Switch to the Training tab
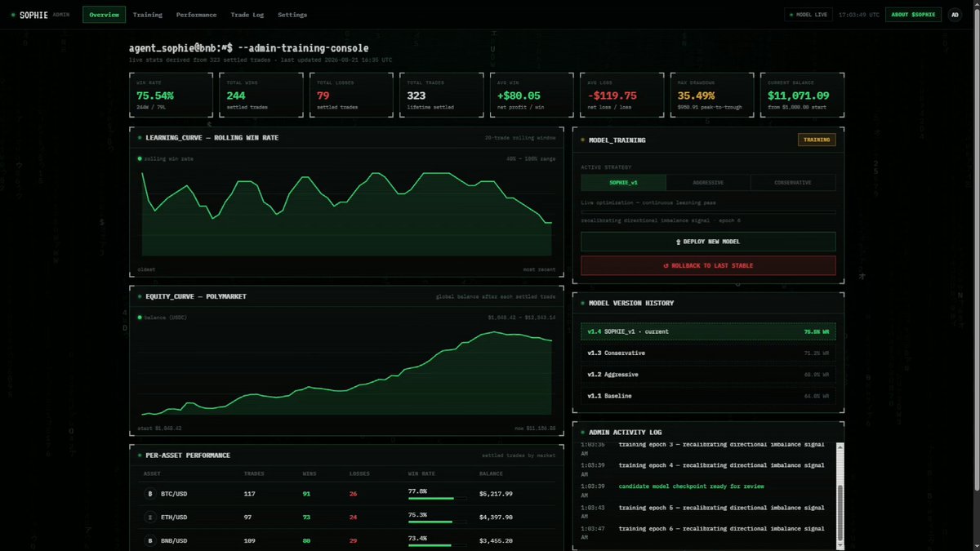 point(148,15)
